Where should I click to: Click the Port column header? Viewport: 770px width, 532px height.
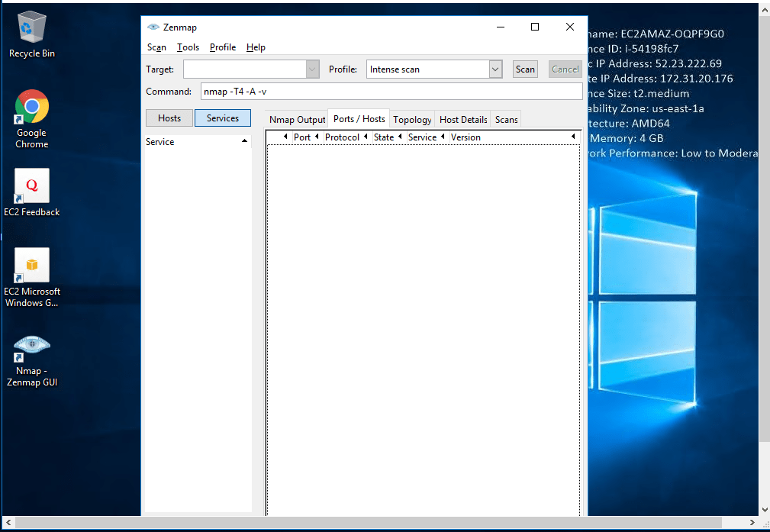[302, 137]
